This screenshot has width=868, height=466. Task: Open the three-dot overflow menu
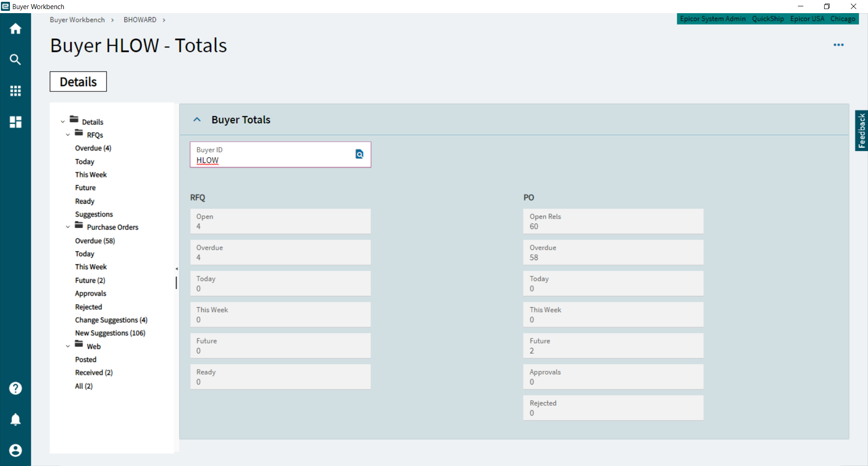(839, 45)
